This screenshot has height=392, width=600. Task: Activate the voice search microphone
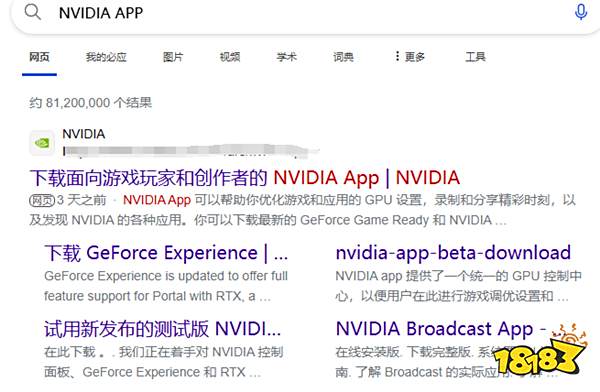(x=580, y=12)
